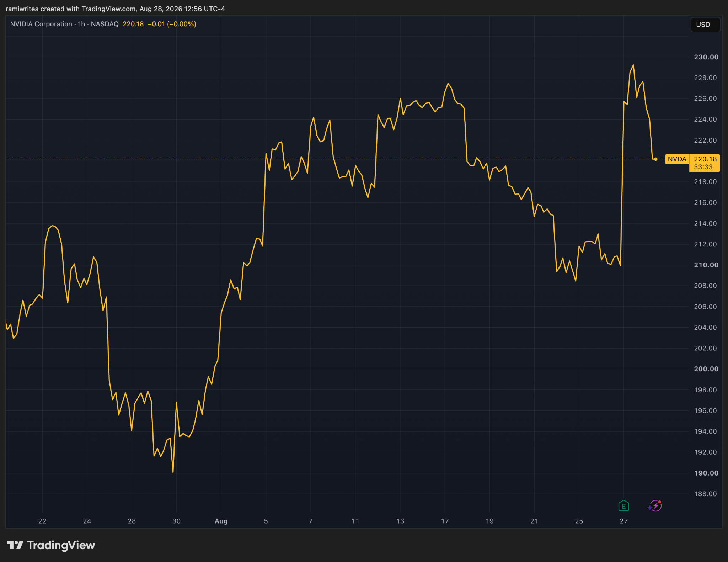Click date 5 on the time axis
Image resolution: width=728 pixels, height=562 pixels.
click(266, 521)
